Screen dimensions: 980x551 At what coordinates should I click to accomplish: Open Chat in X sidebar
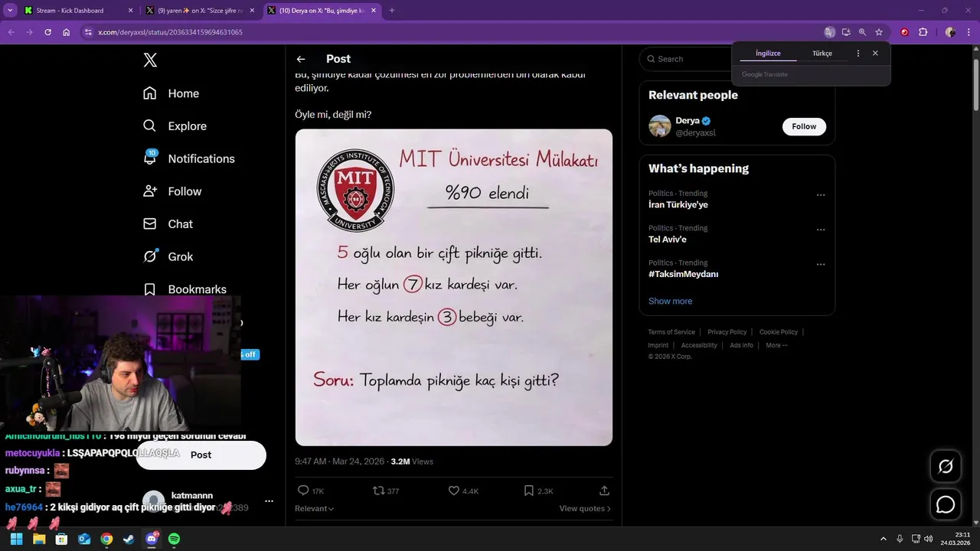168,224
